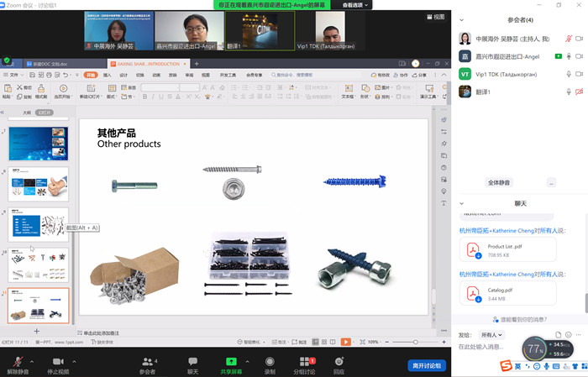588x377 pixels.
Task: Click the 视图 view button in Zoom
Action: pos(435,17)
